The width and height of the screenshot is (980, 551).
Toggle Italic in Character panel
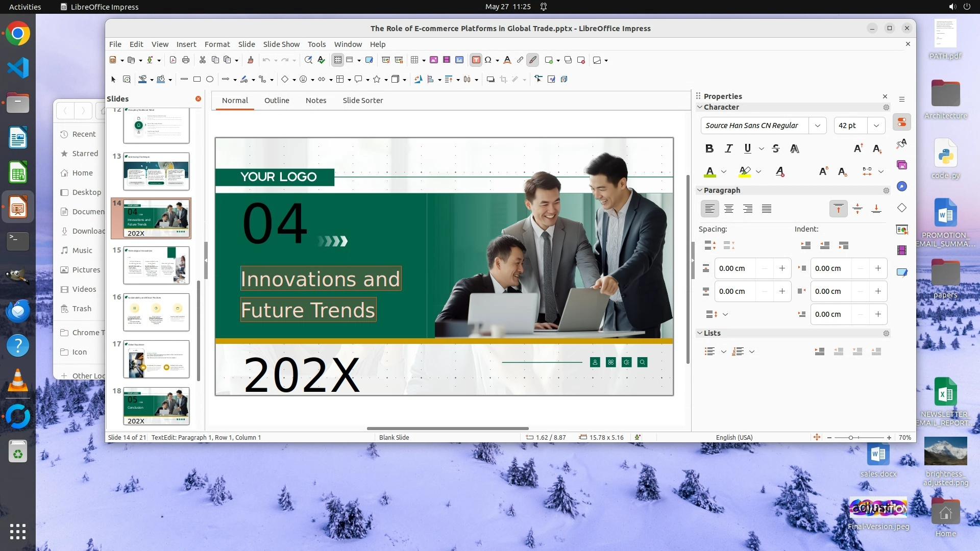[x=728, y=148]
